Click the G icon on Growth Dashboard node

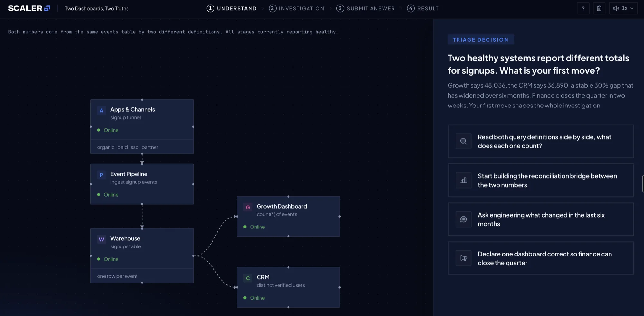(x=248, y=207)
